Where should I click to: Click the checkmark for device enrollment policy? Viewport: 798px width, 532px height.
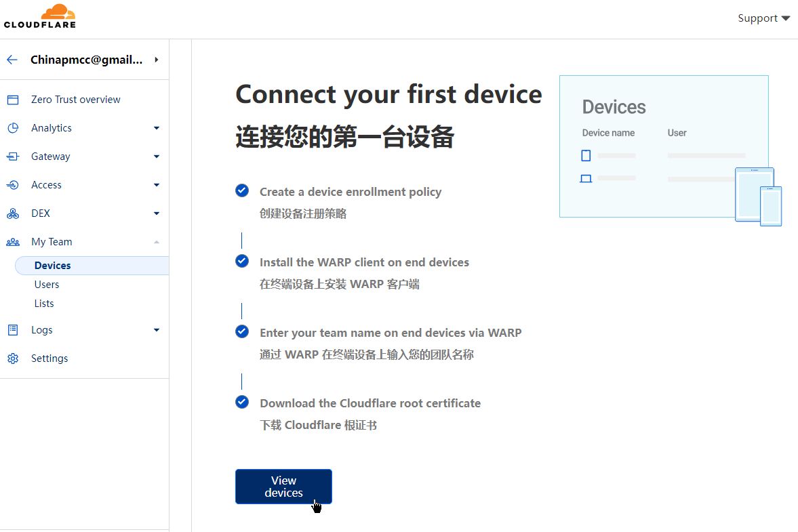[242, 190]
